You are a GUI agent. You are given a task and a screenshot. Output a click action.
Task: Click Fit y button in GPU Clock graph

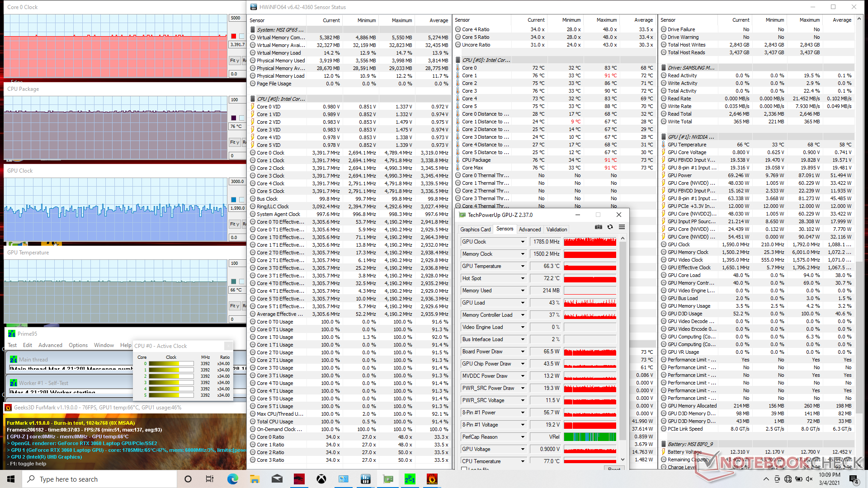click(x=234, y=224)
